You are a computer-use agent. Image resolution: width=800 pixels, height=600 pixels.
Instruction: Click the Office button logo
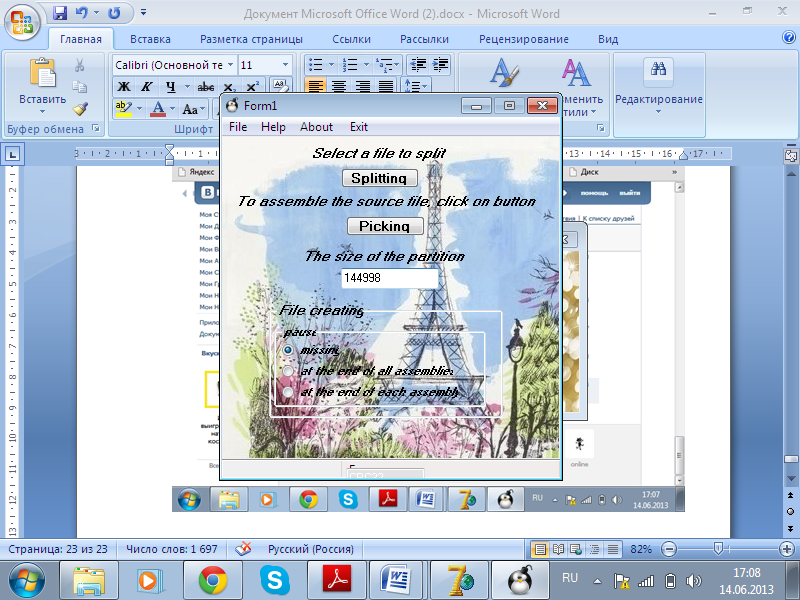tap(22, 22)
